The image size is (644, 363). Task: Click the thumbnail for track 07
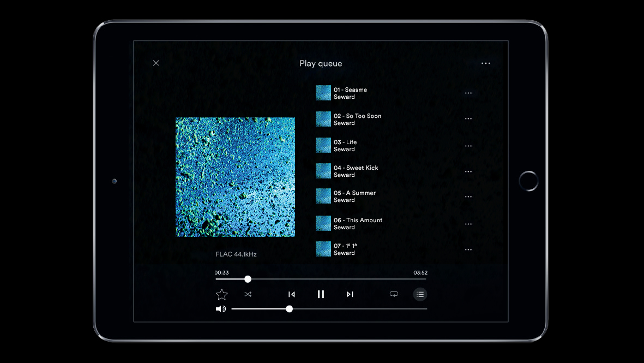323,249
